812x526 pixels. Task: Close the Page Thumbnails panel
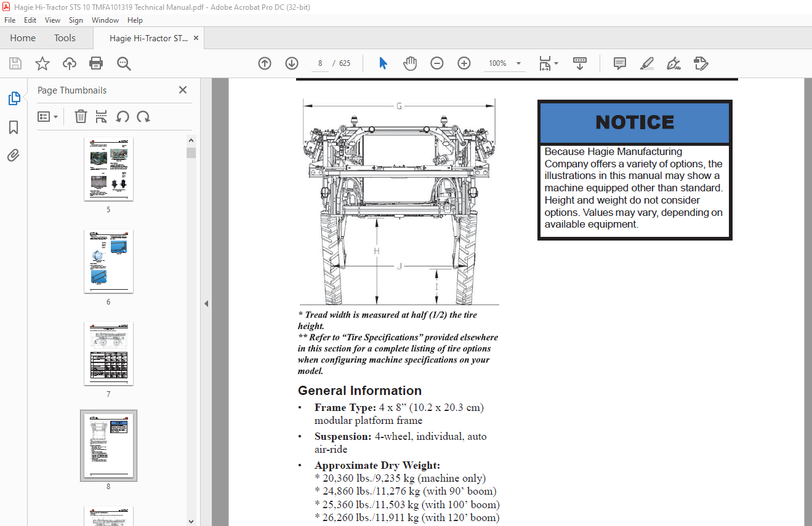coord(183,90)
